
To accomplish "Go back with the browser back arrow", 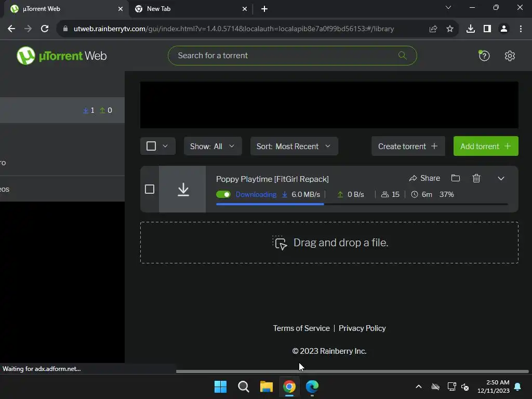I will click(11, 29).
